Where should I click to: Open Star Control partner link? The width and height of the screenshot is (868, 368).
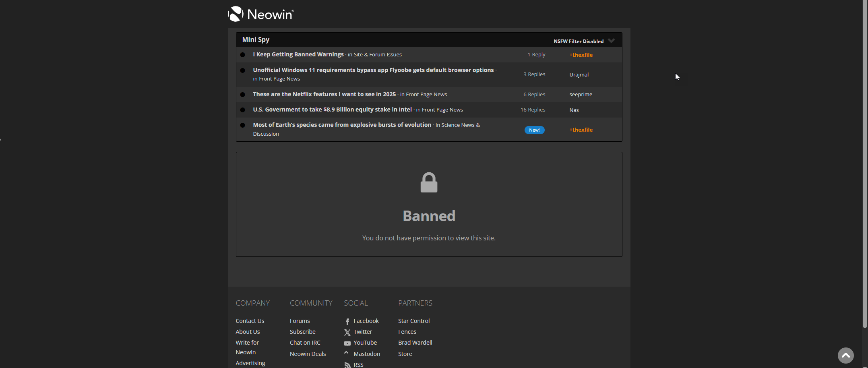coord(414,321)
